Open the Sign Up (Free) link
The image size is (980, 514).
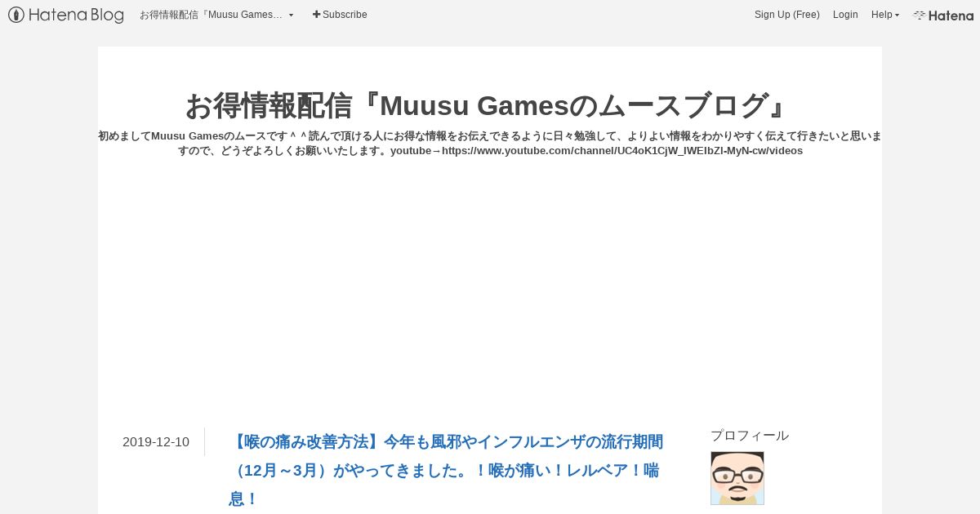[x=787, y=15]
